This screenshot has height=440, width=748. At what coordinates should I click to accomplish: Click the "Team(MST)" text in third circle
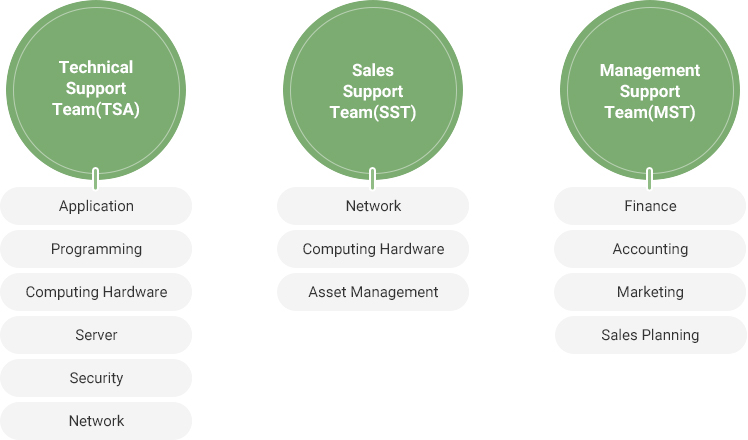[650, 113]
